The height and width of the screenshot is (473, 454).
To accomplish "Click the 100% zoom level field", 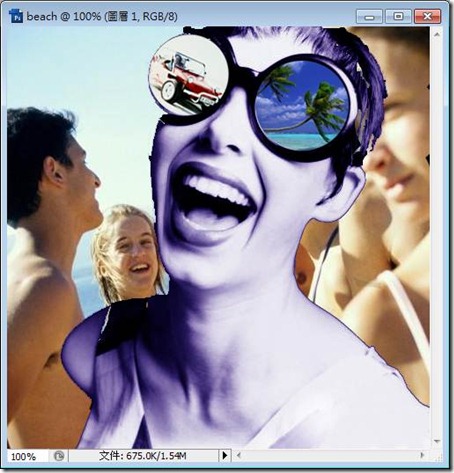I will click(28, 456).
